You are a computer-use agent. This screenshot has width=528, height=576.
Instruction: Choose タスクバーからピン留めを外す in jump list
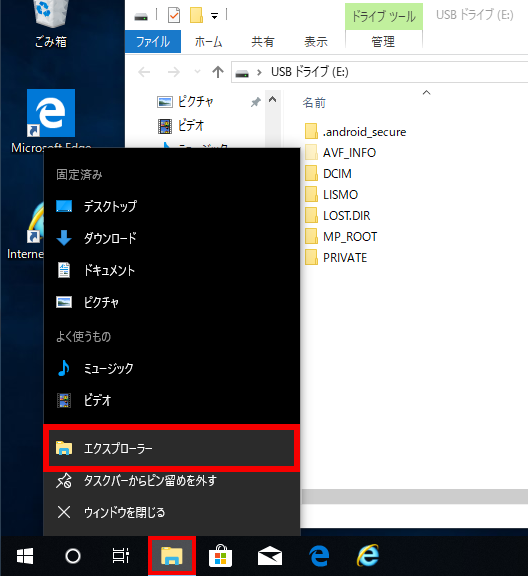coord(172,480)
